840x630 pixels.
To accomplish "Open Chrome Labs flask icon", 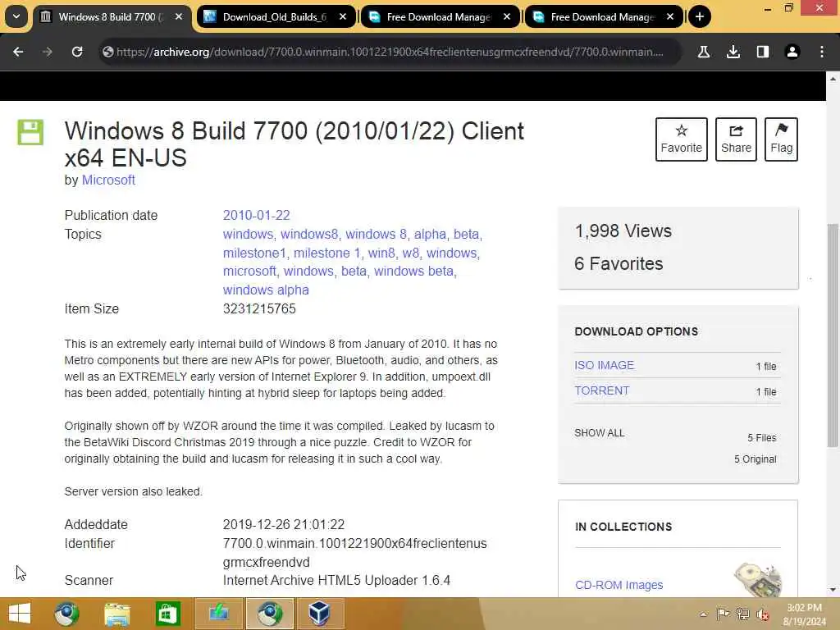I will tap(704, 52).
